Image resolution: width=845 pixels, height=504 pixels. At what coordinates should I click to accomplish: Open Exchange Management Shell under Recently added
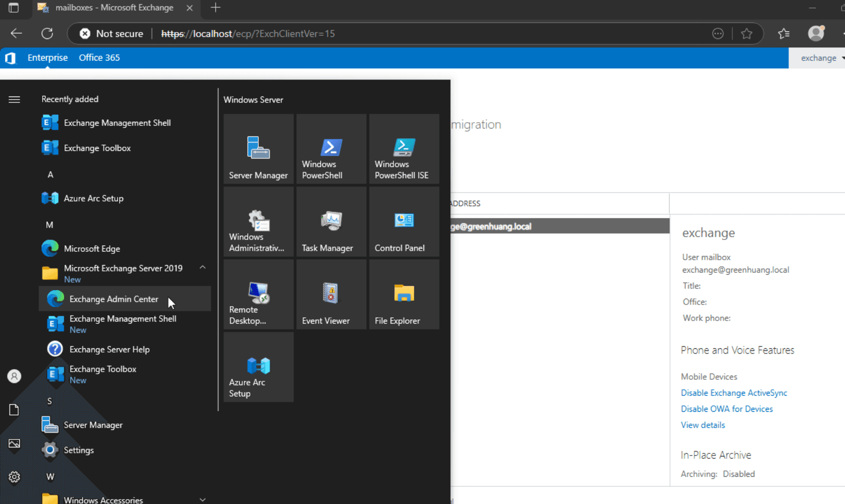(x=125, y=123)
